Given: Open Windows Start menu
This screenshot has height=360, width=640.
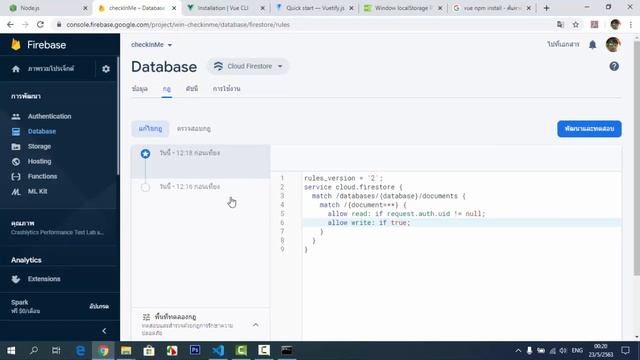Looking at the screenshot, I should point(11,351).
